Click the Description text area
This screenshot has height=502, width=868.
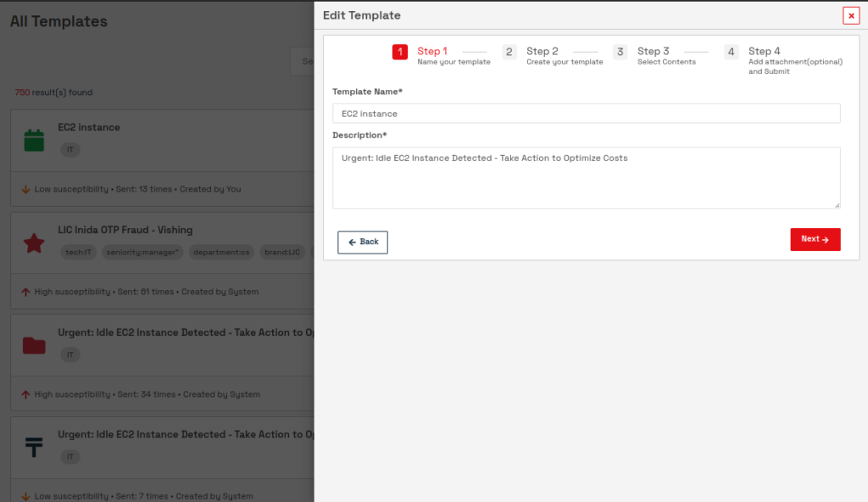coord(587,177)
